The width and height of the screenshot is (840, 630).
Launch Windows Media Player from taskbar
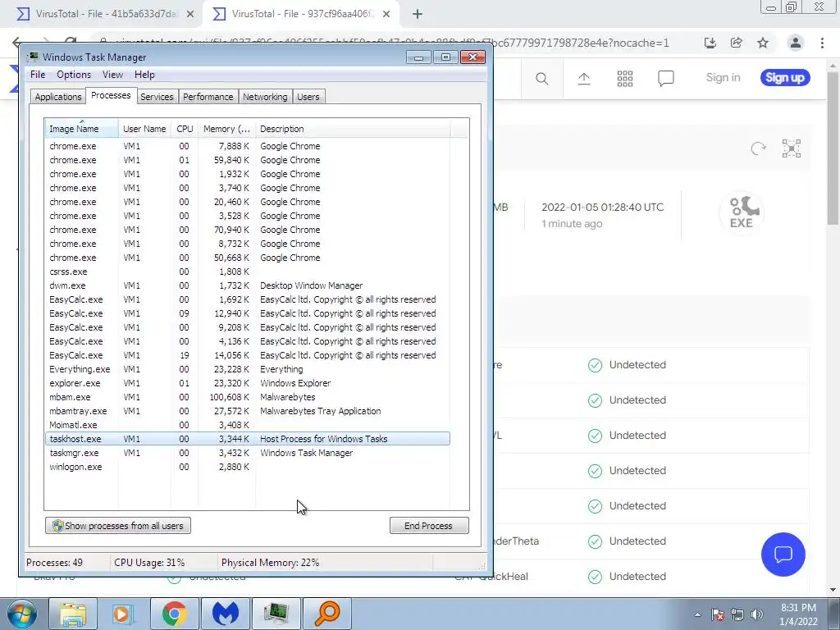coord(122,614)
